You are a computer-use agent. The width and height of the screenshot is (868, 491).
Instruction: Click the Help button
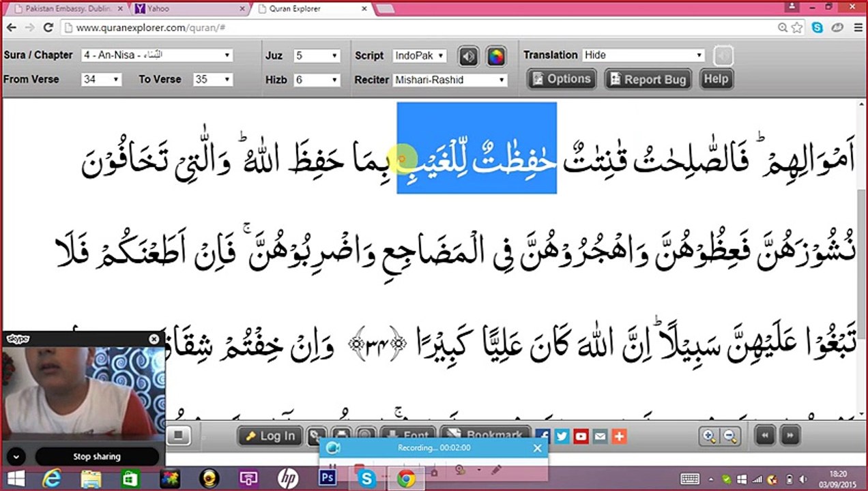[x=716, y=79]
